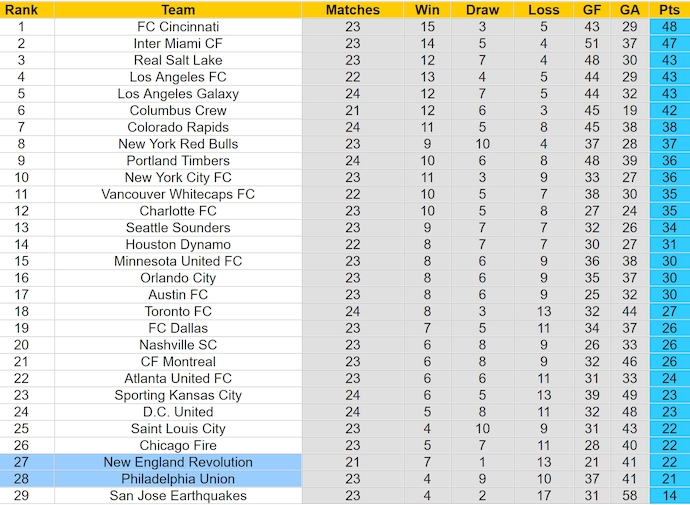Click the rank 27 cell
690x505 pixels.
[27, 462]
